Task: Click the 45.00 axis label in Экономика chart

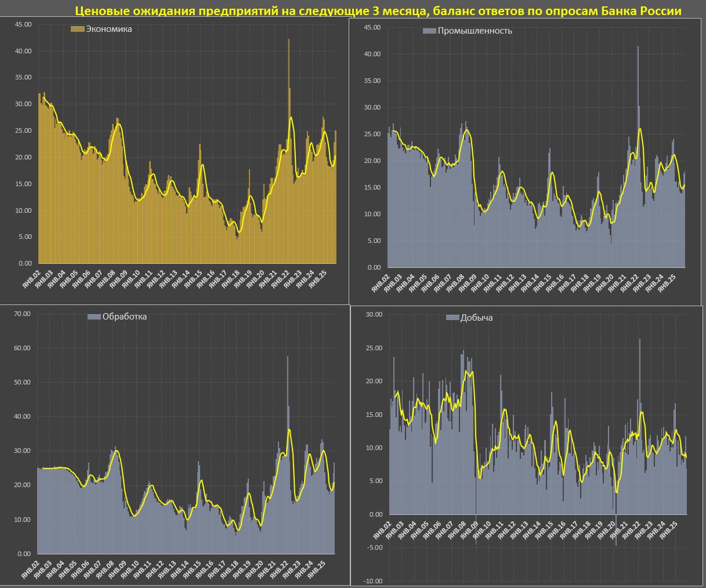Action: (x=23, y=24)
